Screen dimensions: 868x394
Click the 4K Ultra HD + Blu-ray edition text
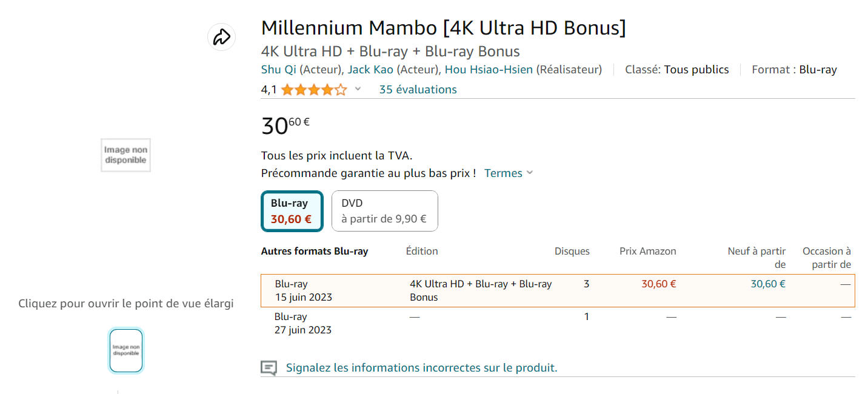pyautogui.click(x=481, y=290)
